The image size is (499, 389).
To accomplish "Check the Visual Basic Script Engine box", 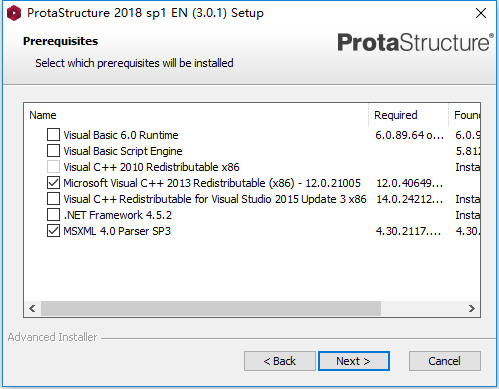I will point(53,151).
